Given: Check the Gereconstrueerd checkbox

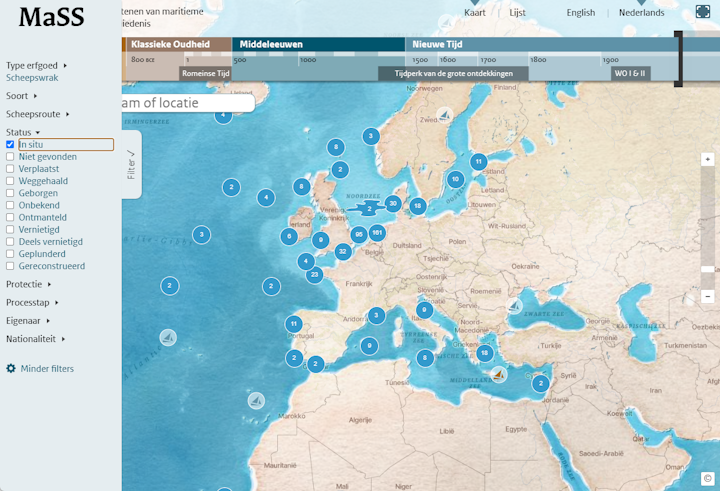Looking at the screenshot, I should tap(10, 266).
